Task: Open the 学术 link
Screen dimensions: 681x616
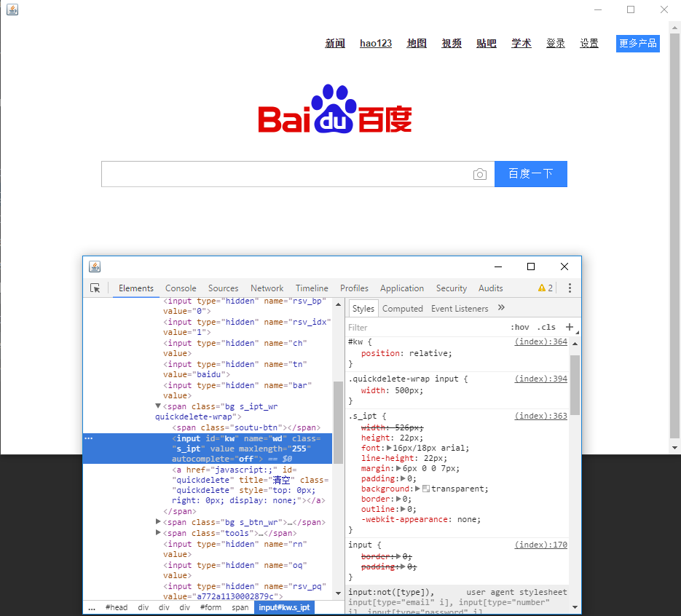Action: point(521,44)
